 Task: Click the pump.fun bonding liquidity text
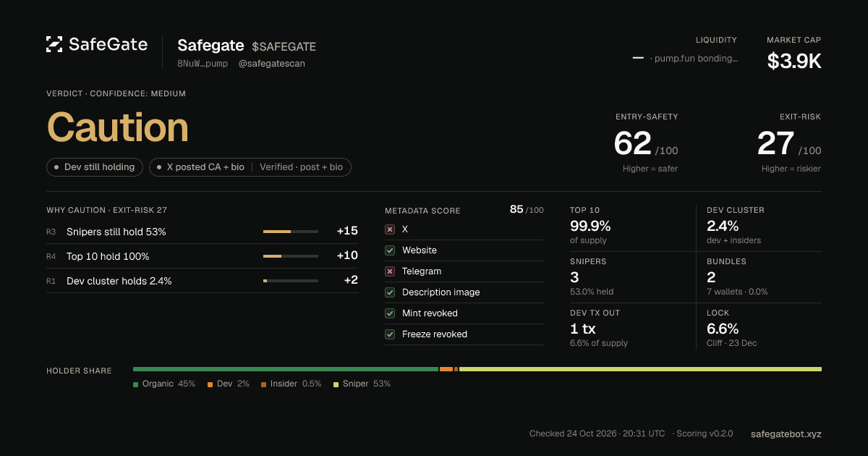click(x=694, y=59)
